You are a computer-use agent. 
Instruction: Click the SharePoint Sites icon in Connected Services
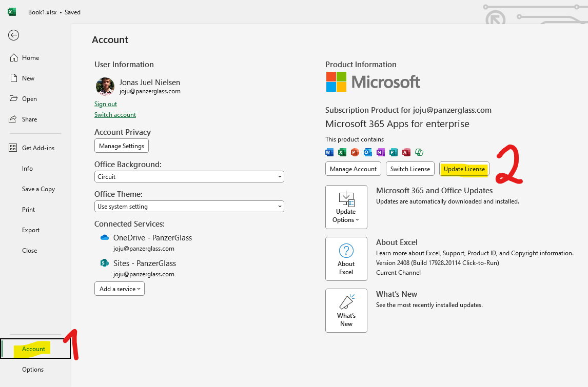click(x=105, y=263)
